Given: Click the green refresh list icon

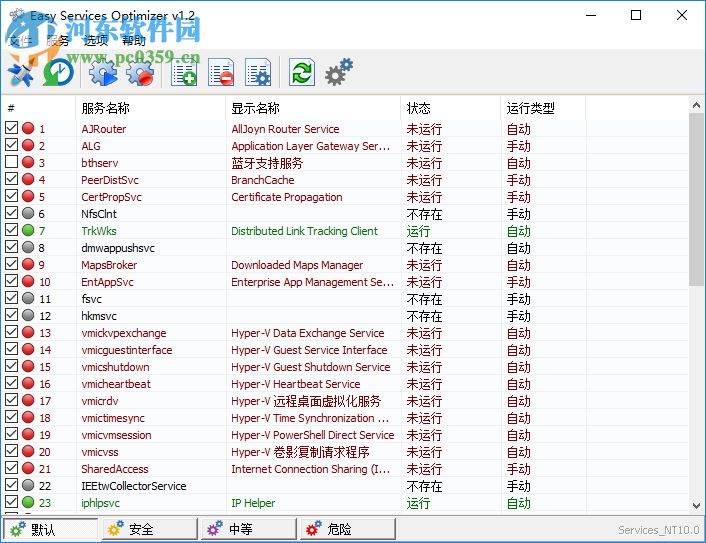Looking at the screenshot, I should pos(301,72).
